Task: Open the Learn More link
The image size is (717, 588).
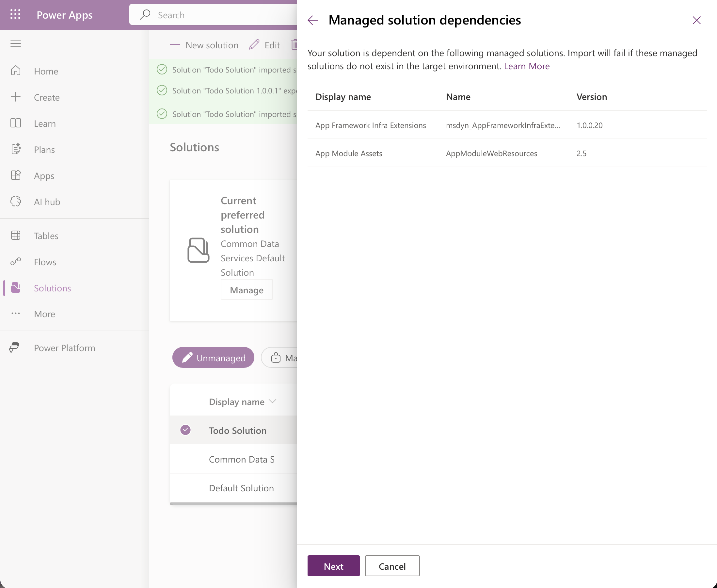Action: click(527, 66)
